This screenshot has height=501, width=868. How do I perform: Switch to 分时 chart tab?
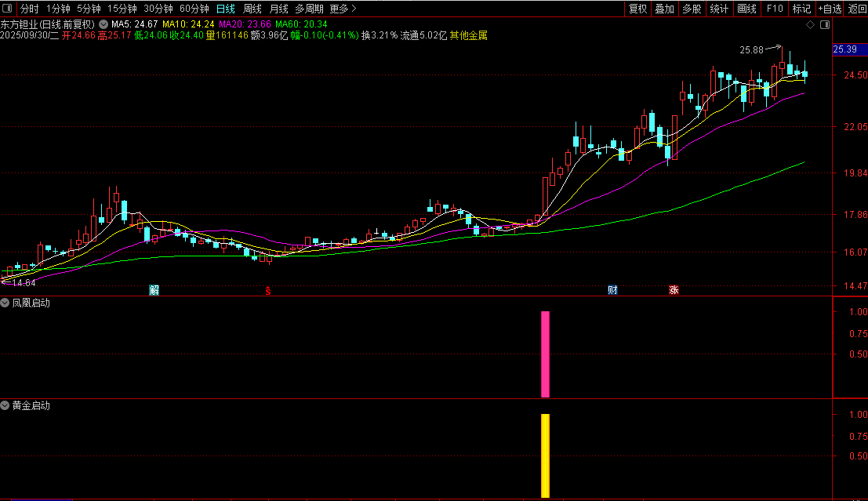[29, 9]
